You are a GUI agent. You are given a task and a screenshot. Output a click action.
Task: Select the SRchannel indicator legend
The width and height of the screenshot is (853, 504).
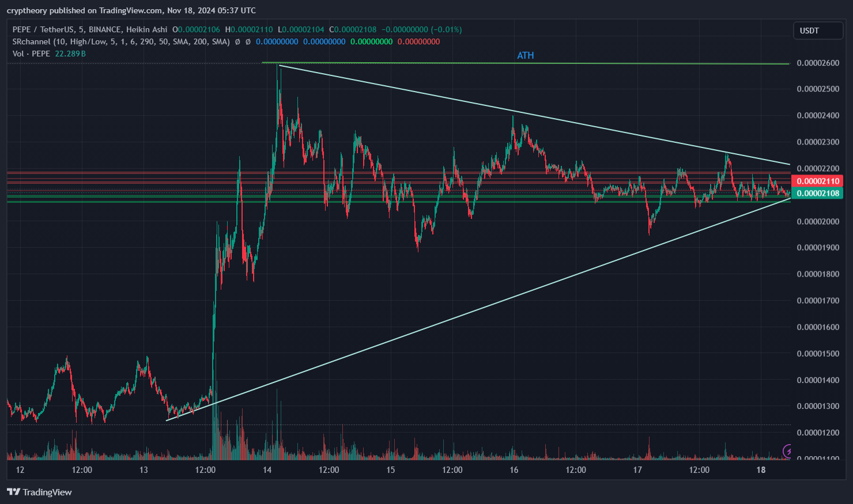[121, 41]
